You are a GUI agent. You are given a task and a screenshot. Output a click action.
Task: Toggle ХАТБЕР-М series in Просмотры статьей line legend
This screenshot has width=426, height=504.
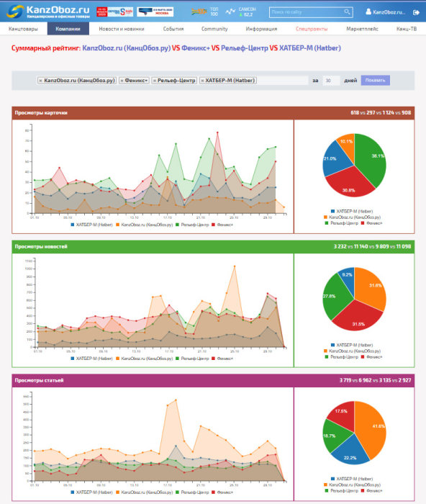point(91,492)
